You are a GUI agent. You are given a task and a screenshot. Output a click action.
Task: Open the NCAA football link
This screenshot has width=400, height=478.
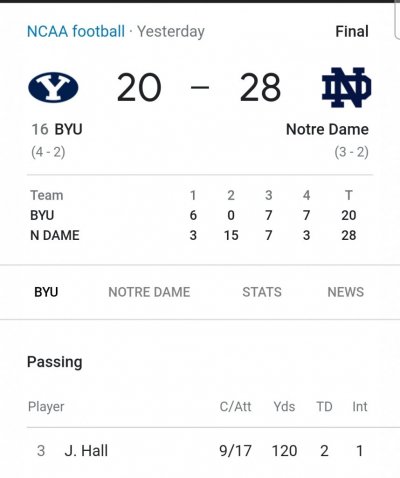click(x=76, y=32)
